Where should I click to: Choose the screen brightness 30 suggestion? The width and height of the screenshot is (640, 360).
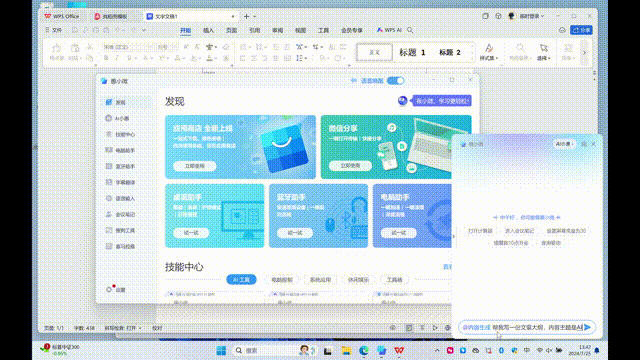(x=566, y=231)
